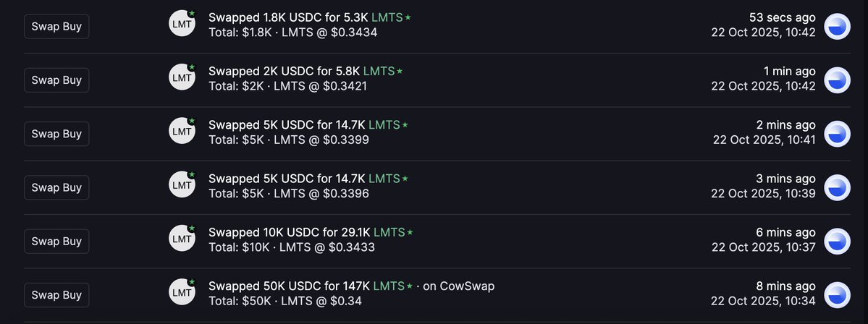The height and width of the screenshot is (324, 868).
Task: Open LMTS link in 29.1K swap row
Action: coord(389,232)
